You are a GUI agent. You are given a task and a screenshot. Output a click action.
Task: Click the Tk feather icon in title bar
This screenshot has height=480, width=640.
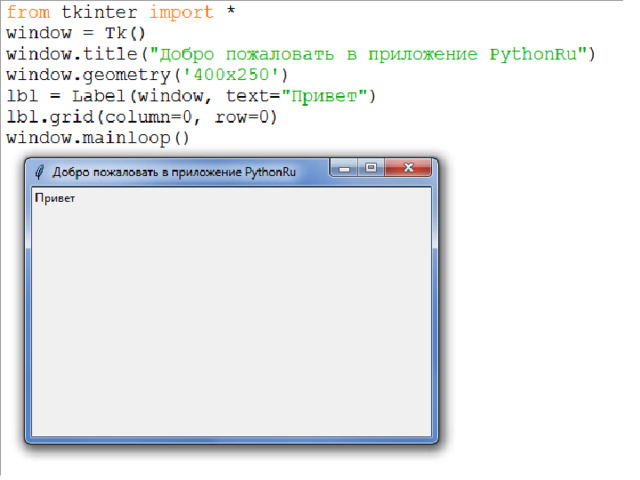[39, 171]
